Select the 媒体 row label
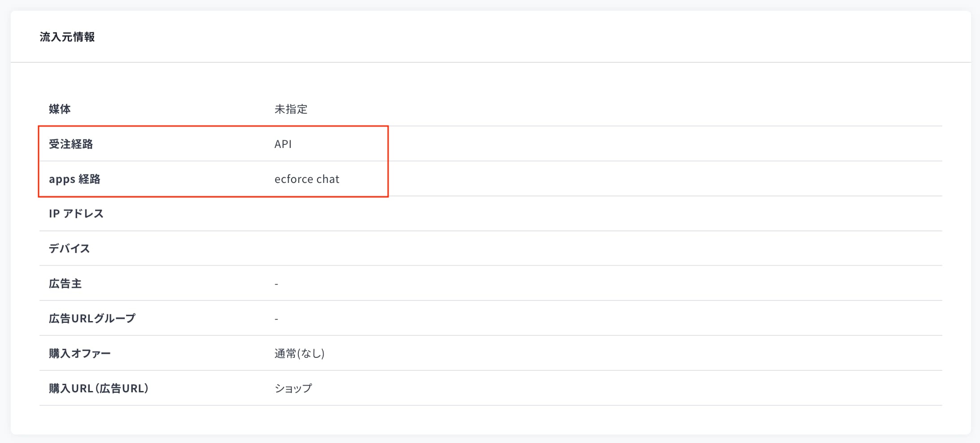The width and height of the screenshot is (980, 443). [x=60, y=109]
